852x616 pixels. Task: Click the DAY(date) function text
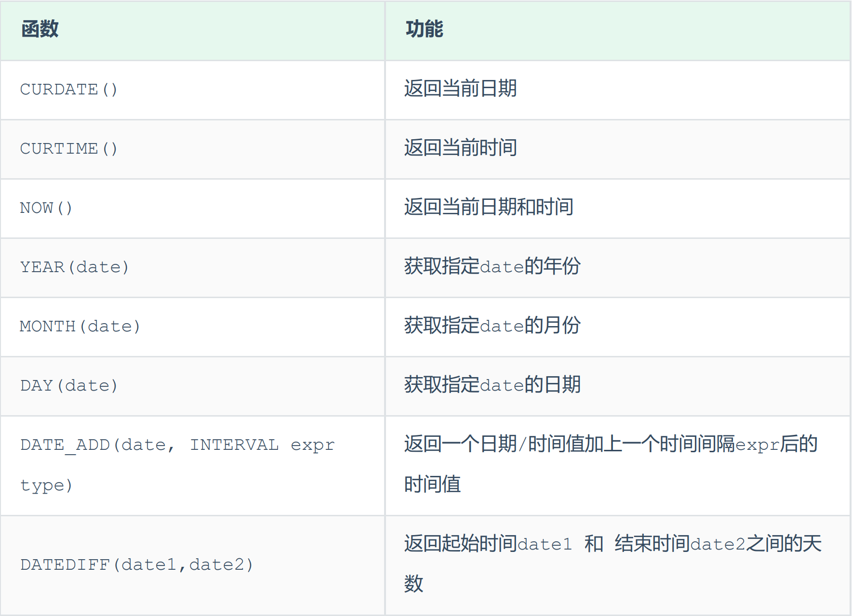tap(69, 385)
